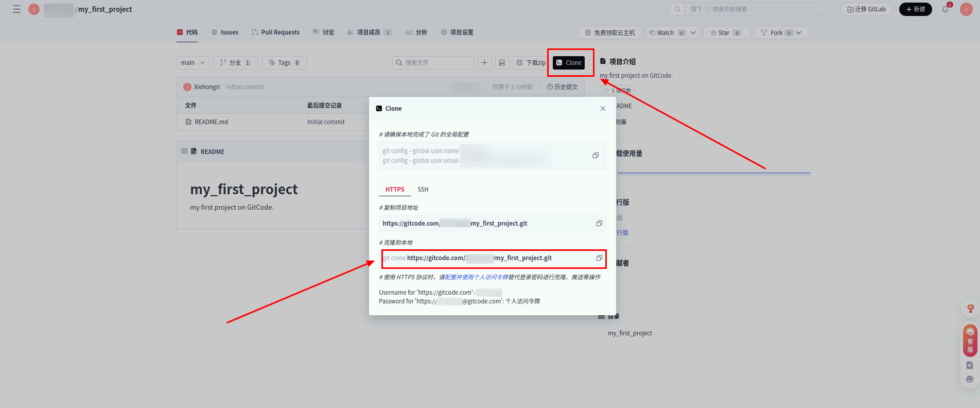The width and height of the screenshot is (980, 408).
Task: Click the Xiehongri author name
Action: (x=207, y=87)
